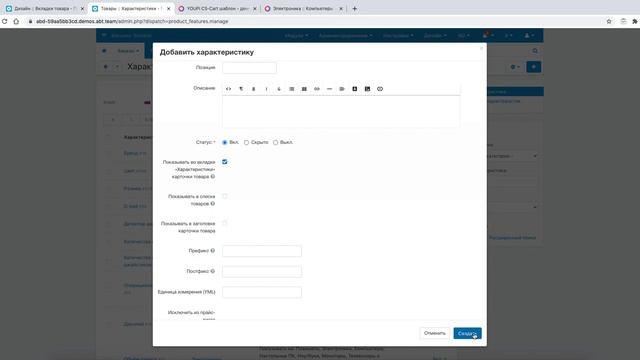Insert image in description editor

tap(367, 89)
